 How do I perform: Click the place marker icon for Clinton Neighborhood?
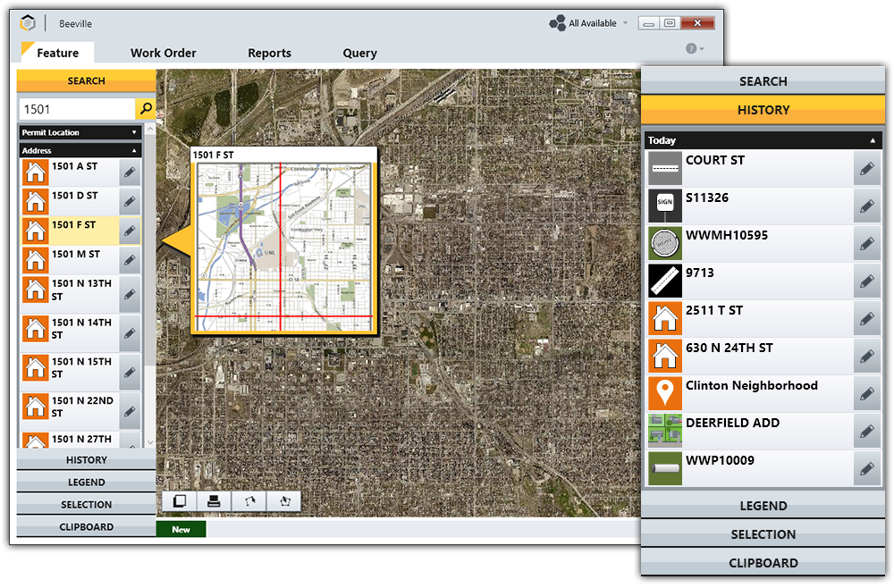pyautogui.click(x=665, y=393)
